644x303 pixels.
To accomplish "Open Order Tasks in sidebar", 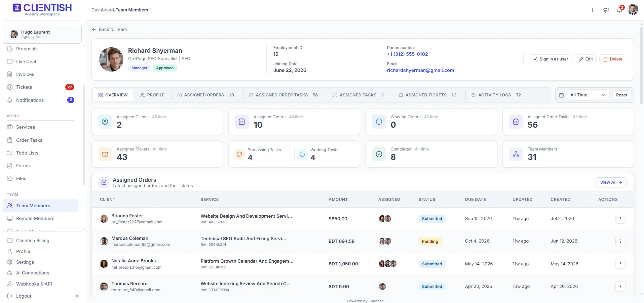I will point(40,140).
